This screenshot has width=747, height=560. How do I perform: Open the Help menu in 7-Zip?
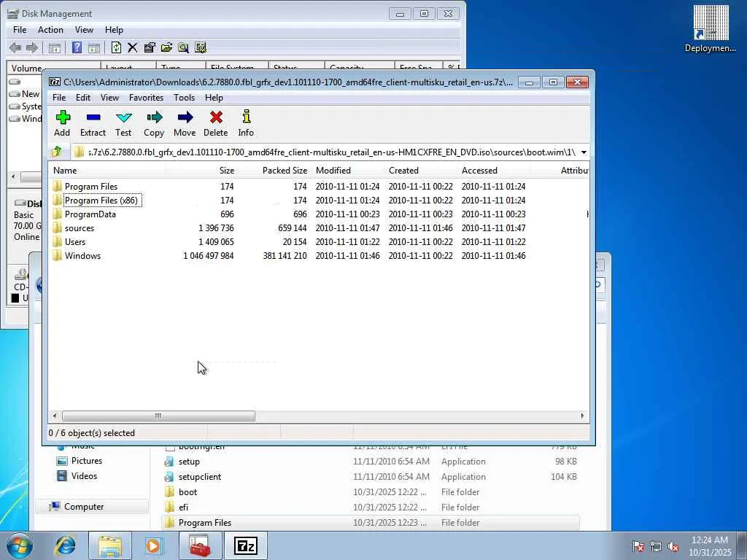click(214, 98)
